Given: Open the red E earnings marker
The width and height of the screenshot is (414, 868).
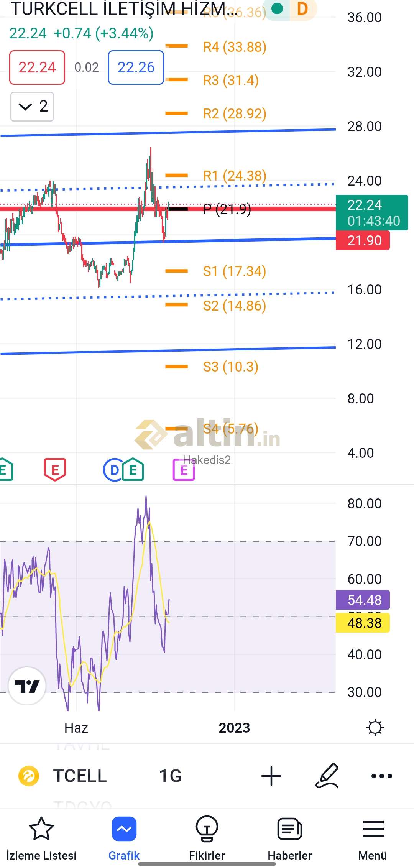Looking at the screenshot, I should (x=55, y=469).
